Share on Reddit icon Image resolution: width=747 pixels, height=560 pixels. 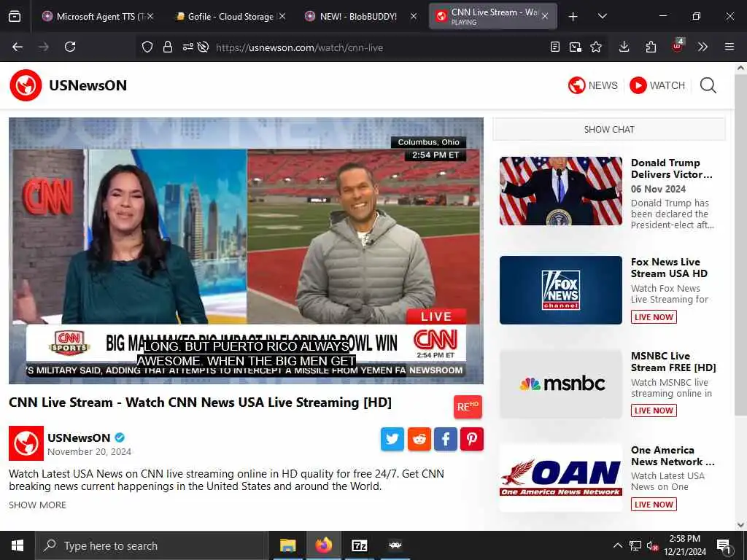point(419,439)
